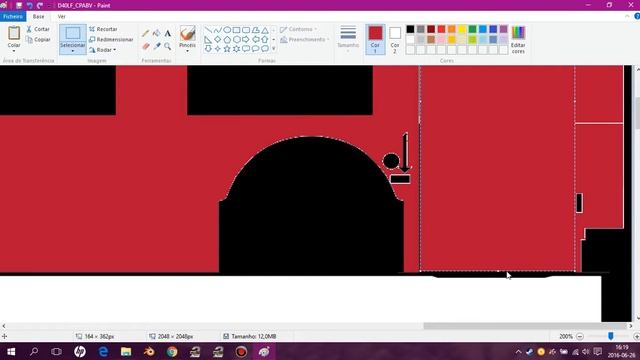
Task: Choose the rounded rectangle shape
Action: (x=246, y=30)
